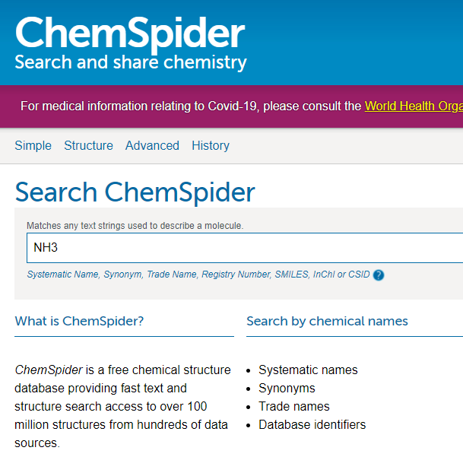
Task: Select the 'Systematic names' list item
Action: [x=308, y=370]
